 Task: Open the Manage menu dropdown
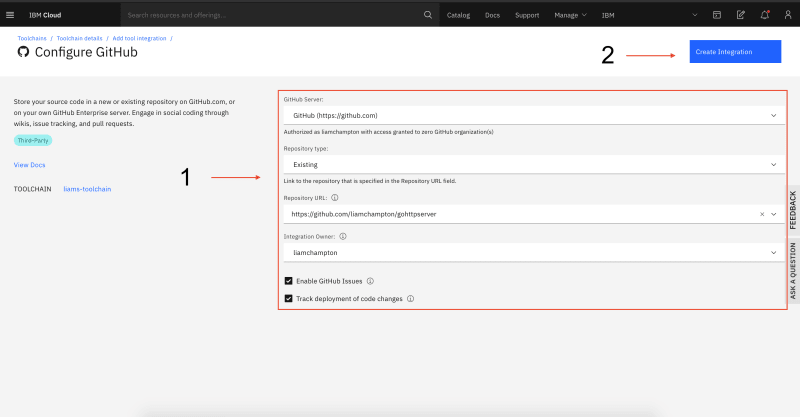[x=570, y=15]
